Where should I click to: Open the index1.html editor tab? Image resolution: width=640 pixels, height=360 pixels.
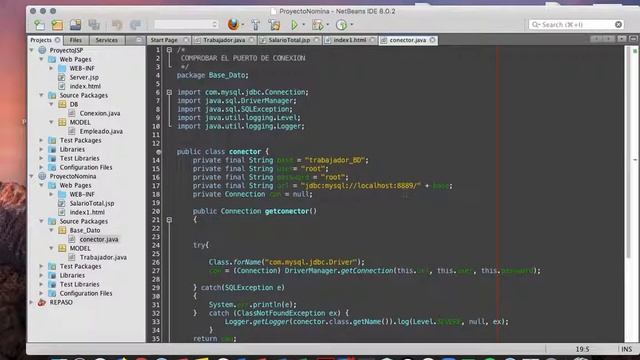tap(350, 40)
